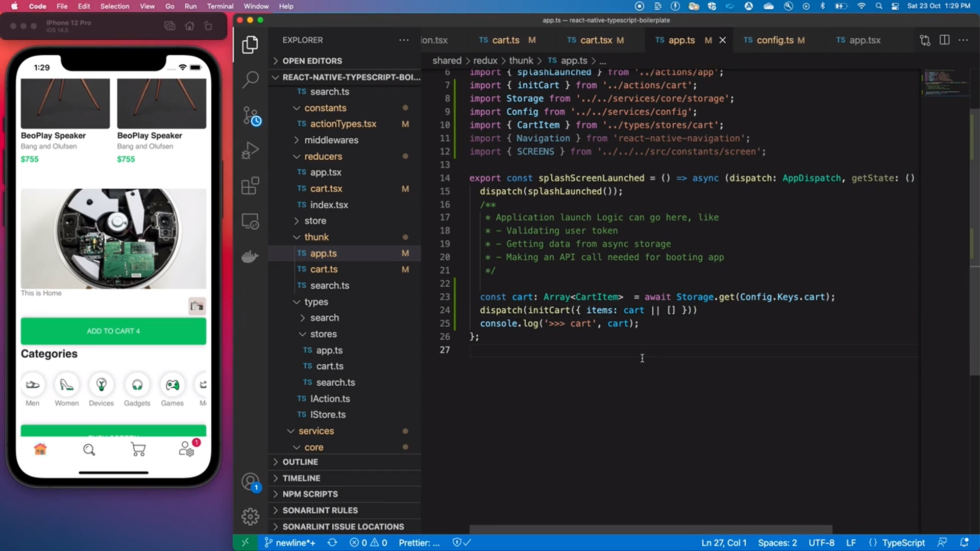Open the Run and Debug view
The height and width of the screenshot is (551, 980).
click(x=250, y=150)
